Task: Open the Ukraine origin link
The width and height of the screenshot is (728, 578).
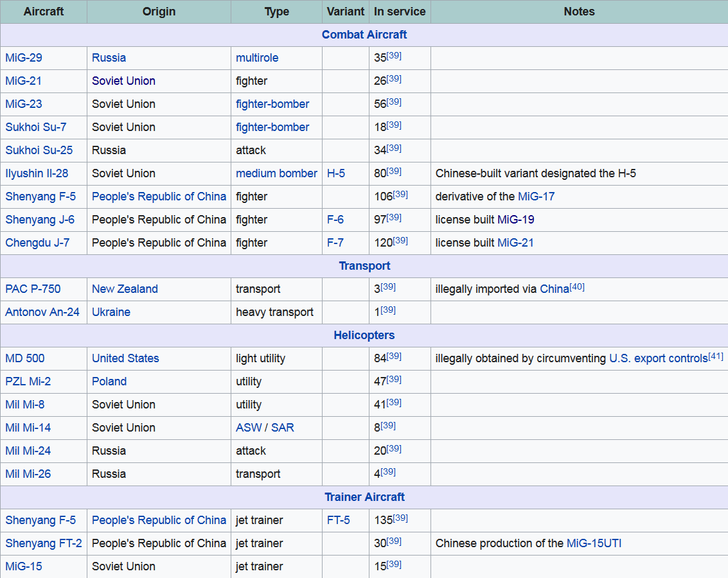Action: point(111,312)
